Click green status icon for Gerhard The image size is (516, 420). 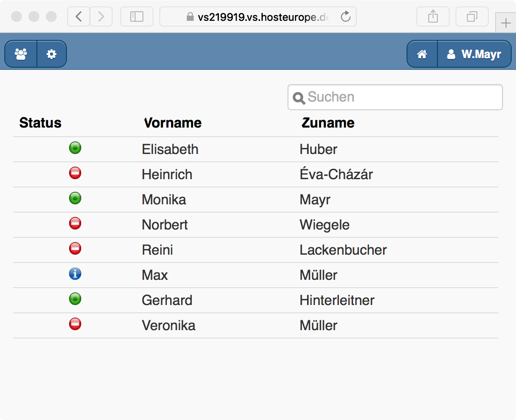(75, 299)
